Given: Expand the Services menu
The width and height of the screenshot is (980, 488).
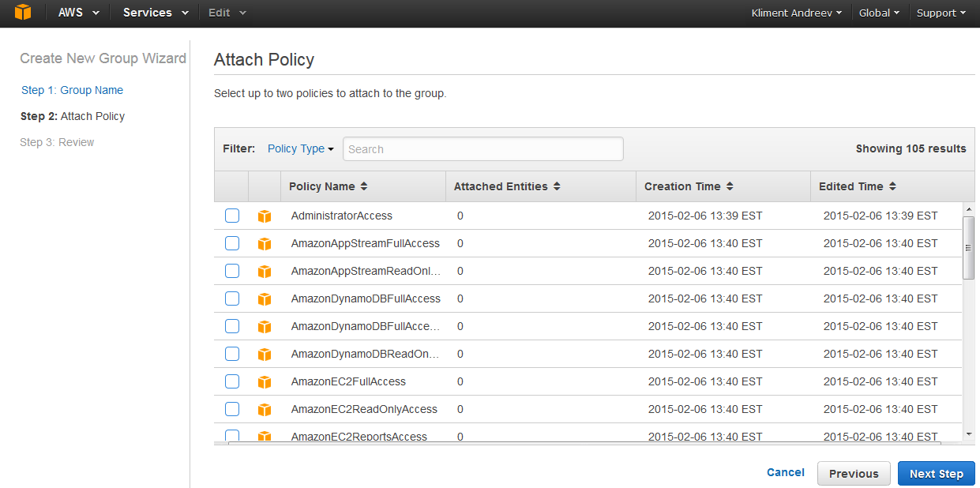Looking at the screenshot, I should pyautogui.click(x=156, y=13).
